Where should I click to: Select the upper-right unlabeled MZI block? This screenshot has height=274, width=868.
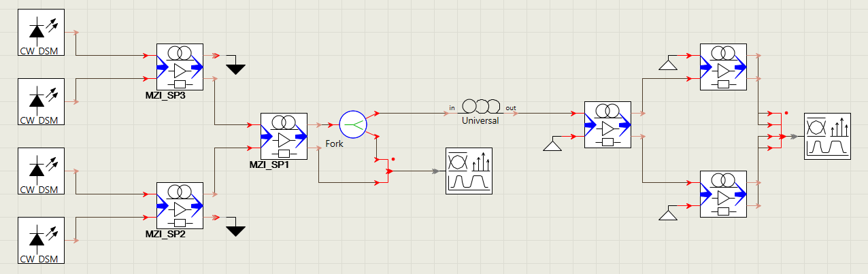click(723, 67)
